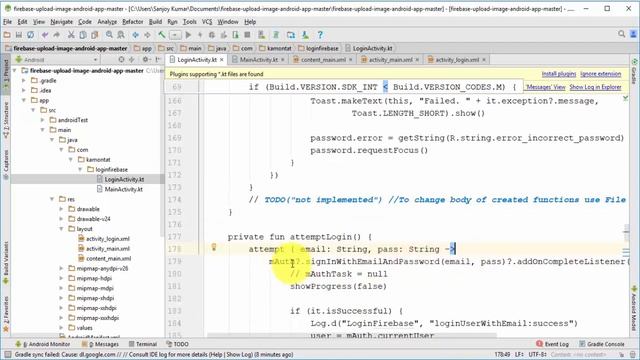Open the run configuration dropdown
The width and height of the screenshot is (640, 360).
pos(175,35)
